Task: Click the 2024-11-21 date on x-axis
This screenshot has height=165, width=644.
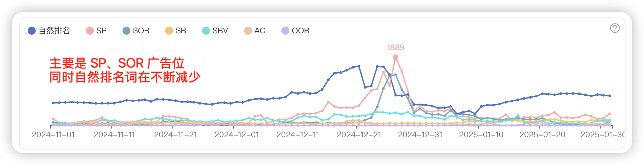Action: tap(175, 135)
